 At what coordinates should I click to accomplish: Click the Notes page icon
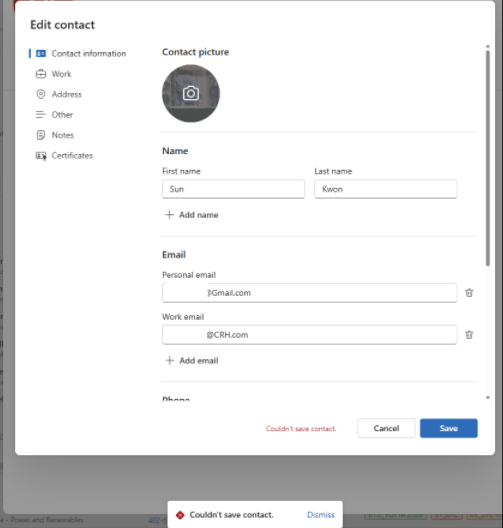tap(41, 135)
